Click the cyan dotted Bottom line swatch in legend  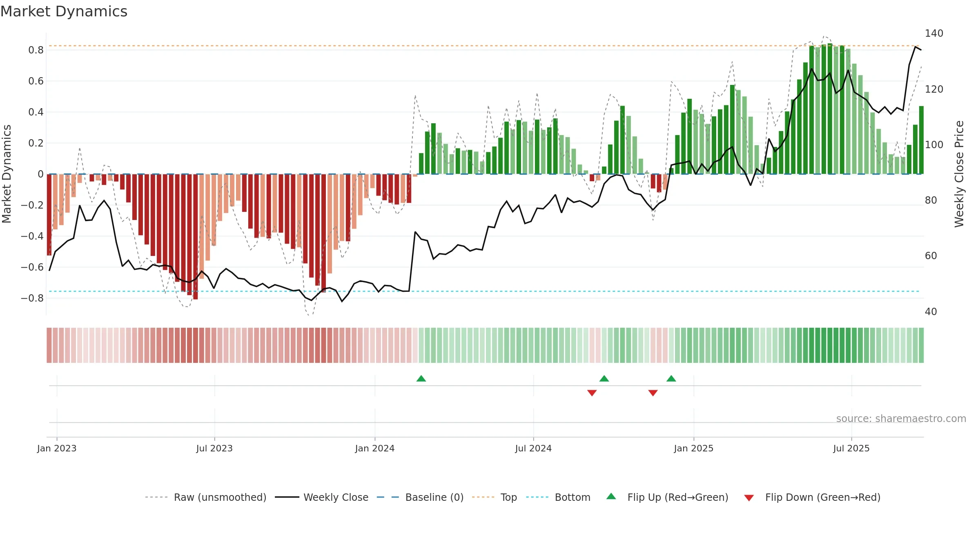(537, 497)
